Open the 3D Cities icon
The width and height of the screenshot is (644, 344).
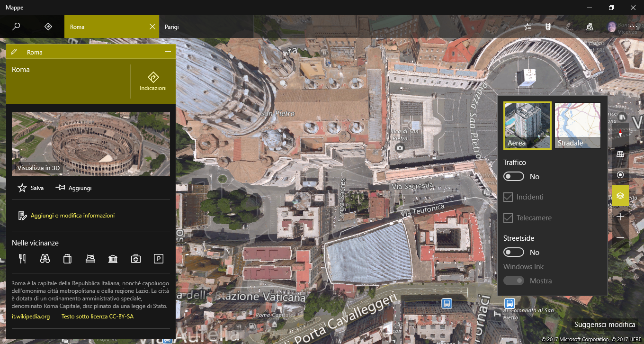(x=590, y=27)
